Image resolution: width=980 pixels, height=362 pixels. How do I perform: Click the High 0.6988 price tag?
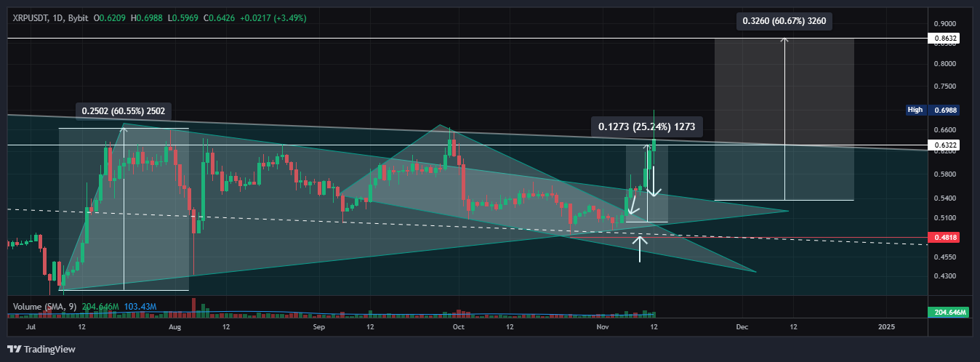point(932,110)
